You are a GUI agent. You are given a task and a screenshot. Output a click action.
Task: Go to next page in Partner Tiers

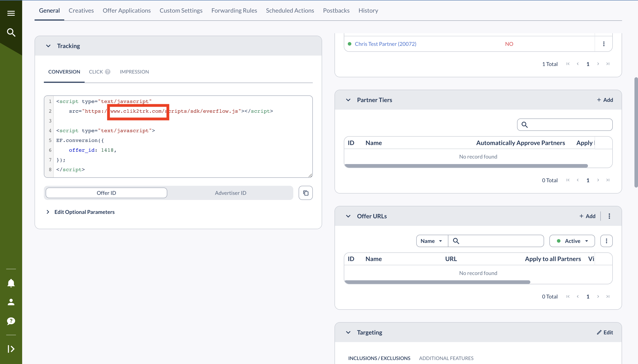(x=598, y=180)
